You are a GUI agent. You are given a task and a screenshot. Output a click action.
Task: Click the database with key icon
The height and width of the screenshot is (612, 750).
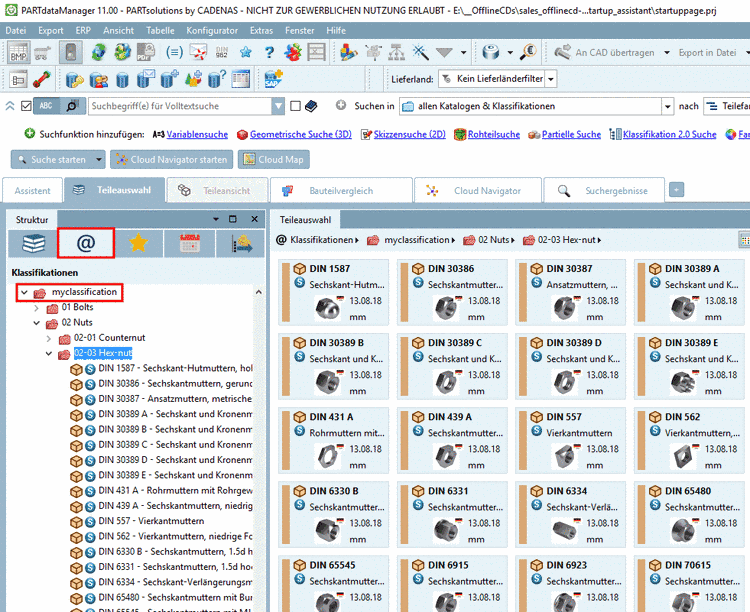tap(74, 79)
